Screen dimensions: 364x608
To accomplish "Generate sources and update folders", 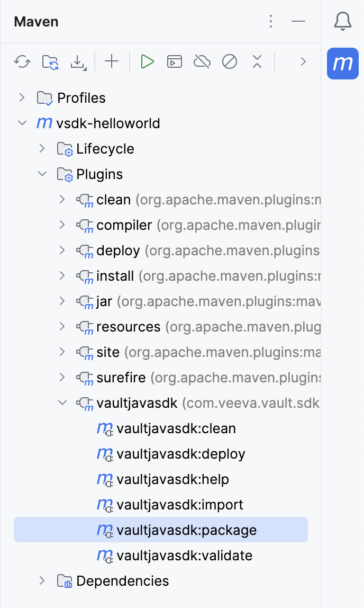I will point(50,61).
